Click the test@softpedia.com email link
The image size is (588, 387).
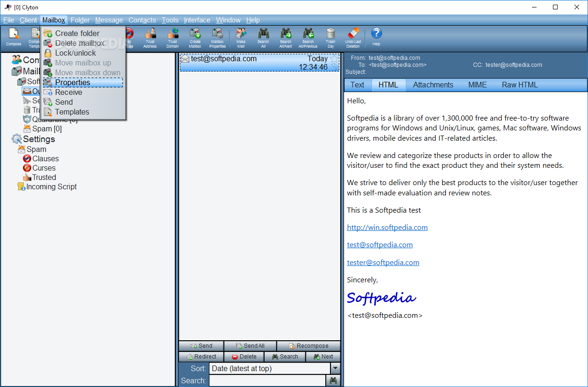[x=380, y=245]
